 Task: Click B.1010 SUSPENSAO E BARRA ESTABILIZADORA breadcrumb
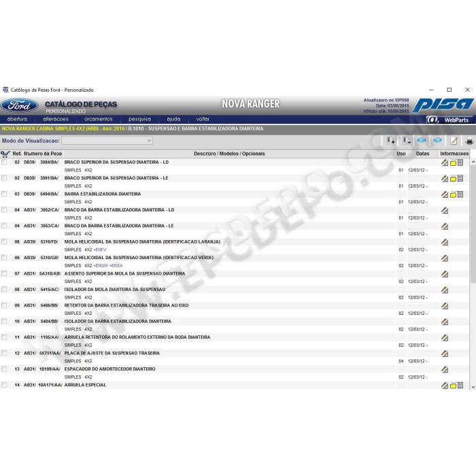196,129
